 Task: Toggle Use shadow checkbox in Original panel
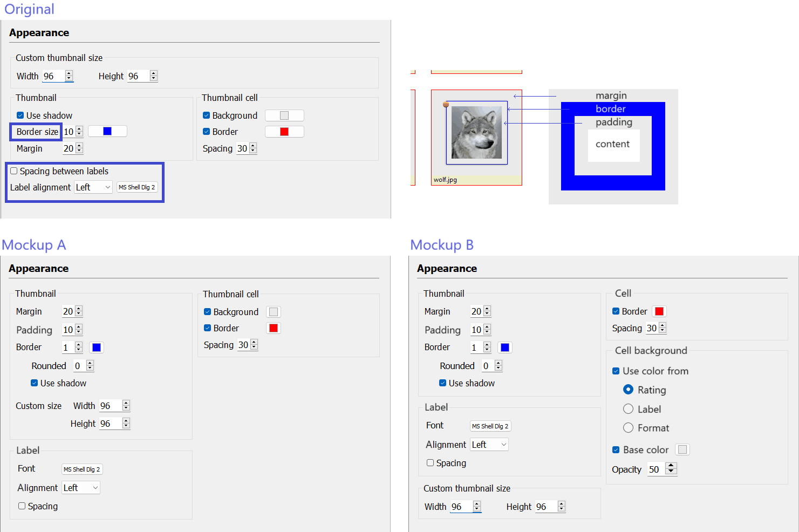tap(20, 115)
